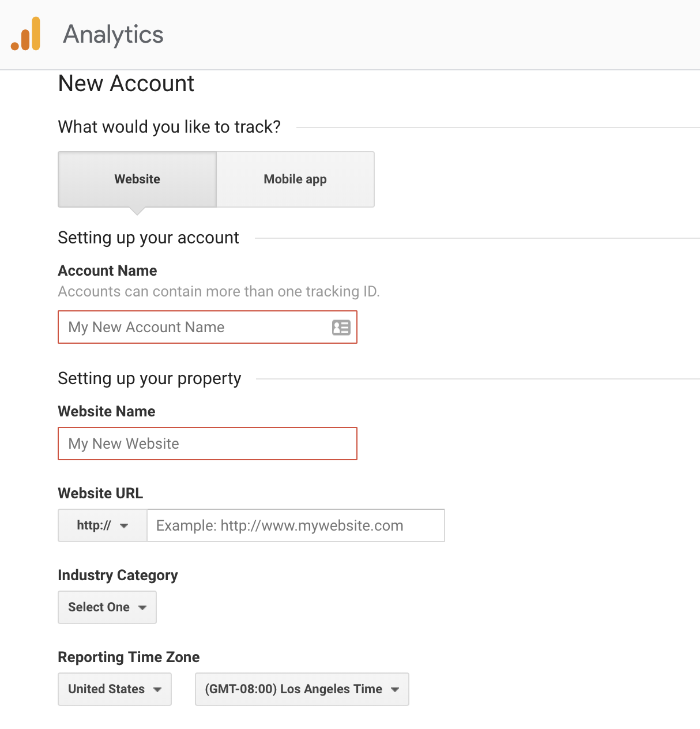
Task: Click the Industry Category label
Action: 118,575
